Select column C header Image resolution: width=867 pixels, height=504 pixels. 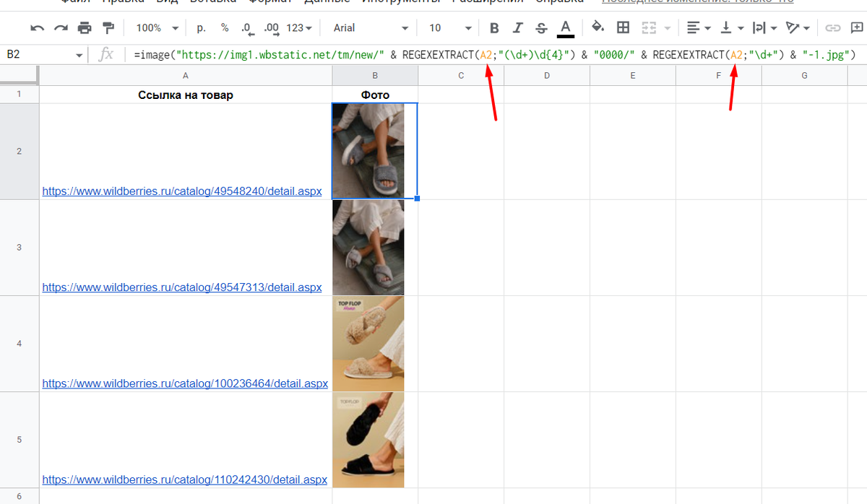(x=461, y=76)
